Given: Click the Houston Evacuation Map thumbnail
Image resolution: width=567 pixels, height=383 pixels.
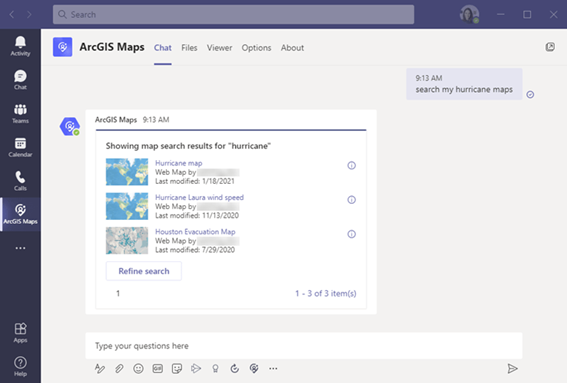Looking at the screenshot, I should pos(127,241).
